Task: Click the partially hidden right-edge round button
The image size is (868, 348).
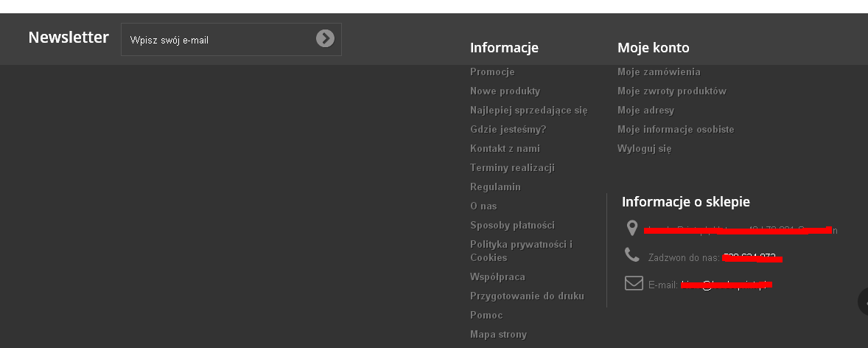Action: [864, 302]
